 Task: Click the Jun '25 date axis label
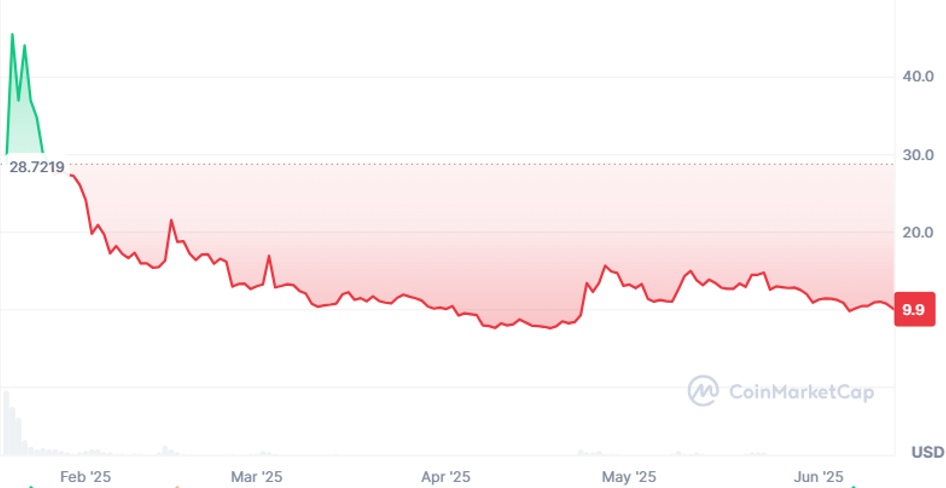point(820,477)
